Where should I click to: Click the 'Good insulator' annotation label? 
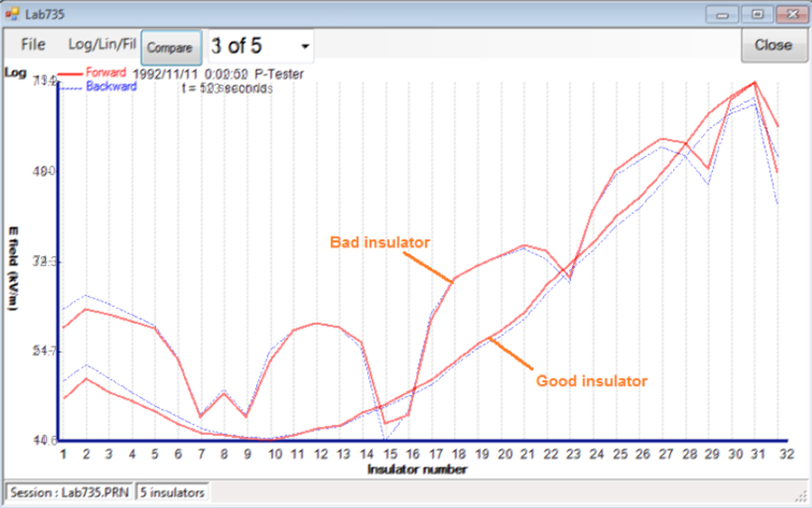pos(591,381)
